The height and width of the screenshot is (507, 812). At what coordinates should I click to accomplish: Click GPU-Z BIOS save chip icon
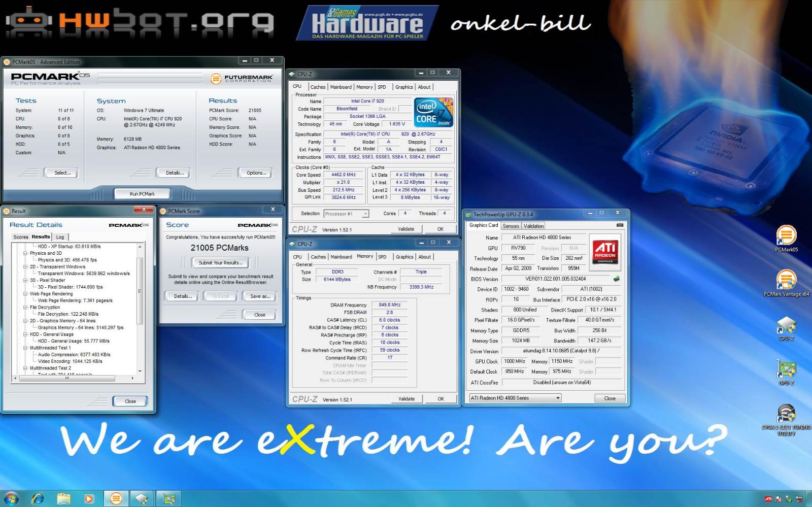point(617,279)
